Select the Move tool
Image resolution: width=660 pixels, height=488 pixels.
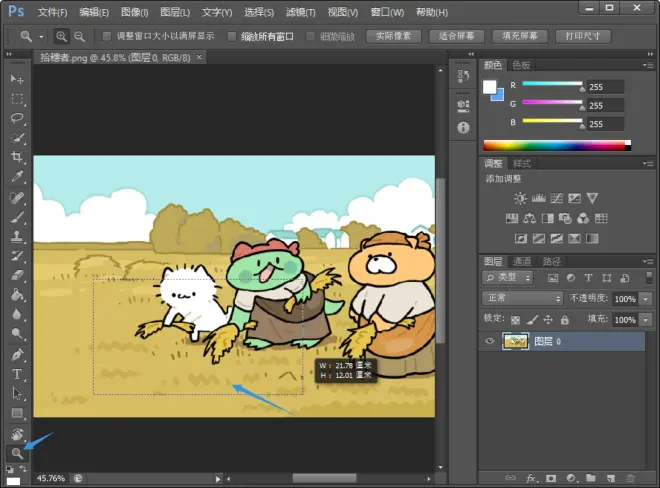click(x=17, y=79)
